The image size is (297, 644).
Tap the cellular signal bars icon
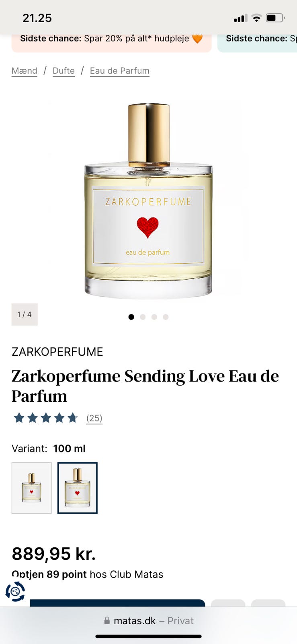pyautogui.click(x=241, y=18)
